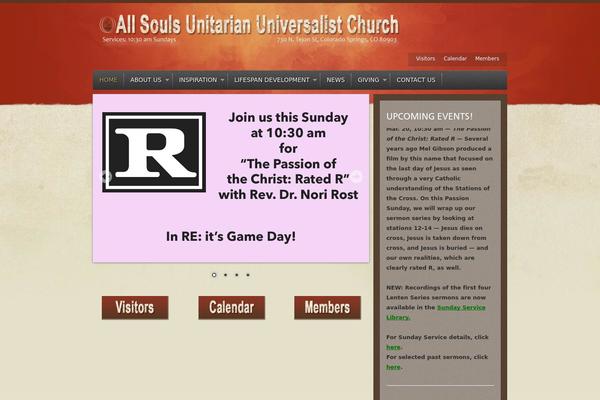Expand the Inspiration dropdown arrow

(x=222, y=80)
